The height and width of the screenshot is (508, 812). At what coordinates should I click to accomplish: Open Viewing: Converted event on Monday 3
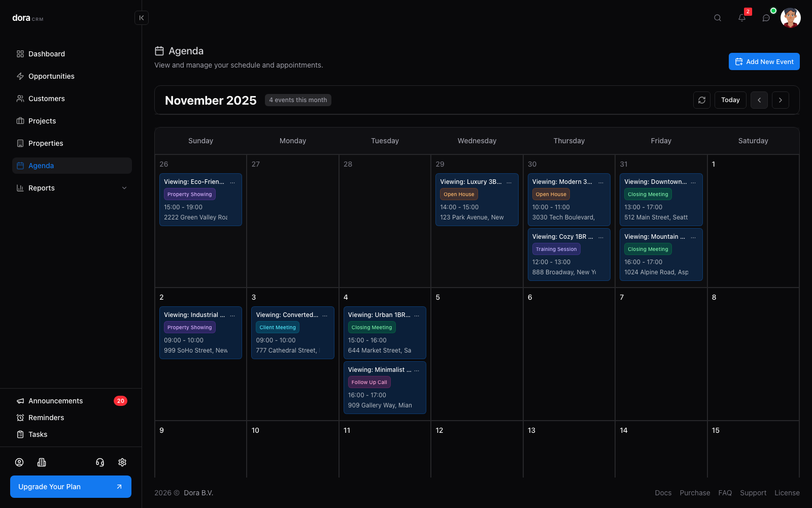click(293, 333)
